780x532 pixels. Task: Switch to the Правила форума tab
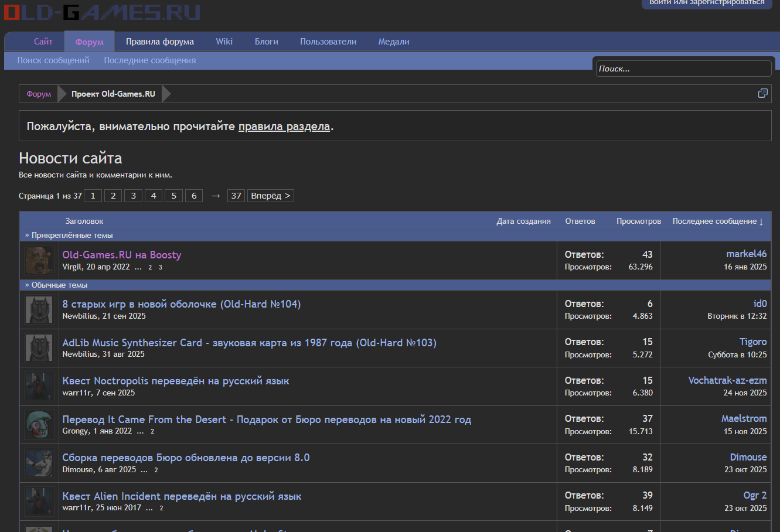coord(159,42)
